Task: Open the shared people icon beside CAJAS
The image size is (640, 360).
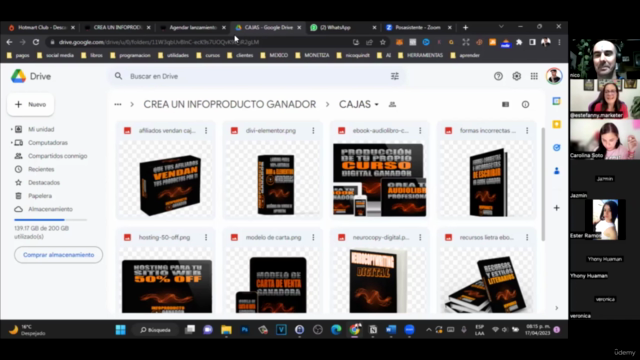Action: point(392,104)
